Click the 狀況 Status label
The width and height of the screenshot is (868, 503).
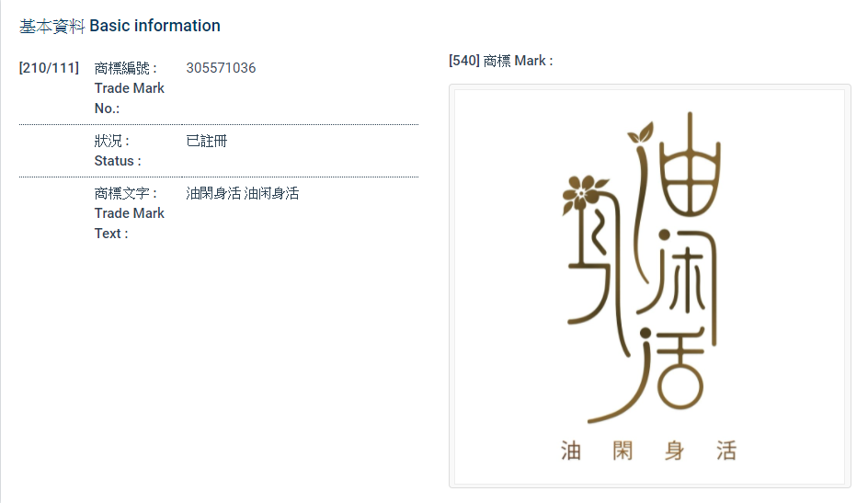pyautogui.click(x=117, y=151)
